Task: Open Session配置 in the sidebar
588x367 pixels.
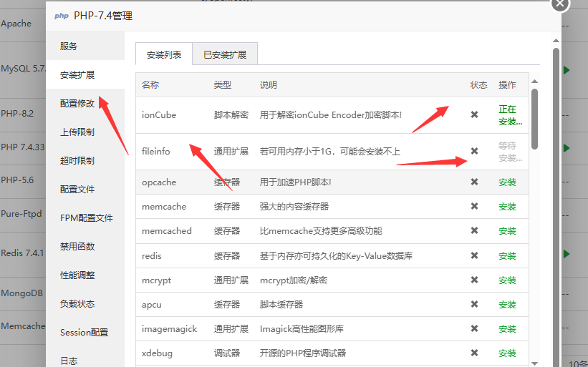Action: point(85,333)
